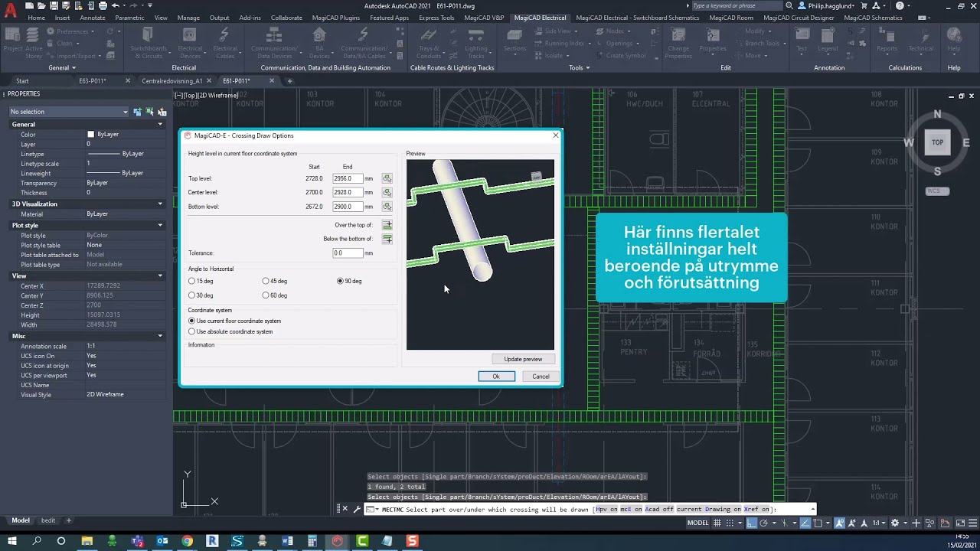Image resolution: width=980 pixels, height=551 pixels.
Task: Open the Text annotation tool
Action: (802, 40)
